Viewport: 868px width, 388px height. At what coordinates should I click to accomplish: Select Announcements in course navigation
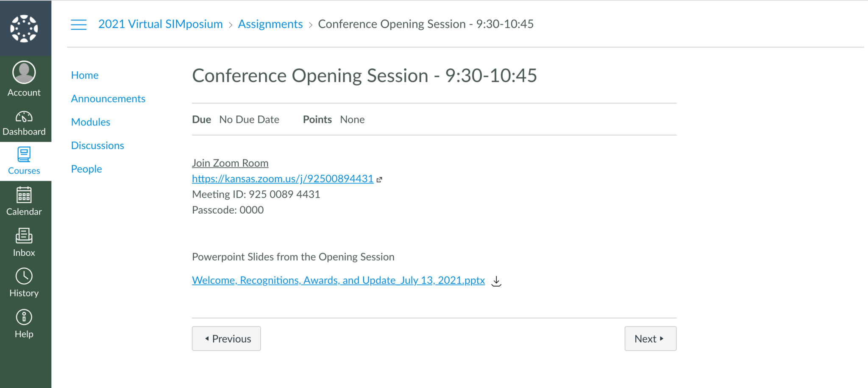point(108,99)
